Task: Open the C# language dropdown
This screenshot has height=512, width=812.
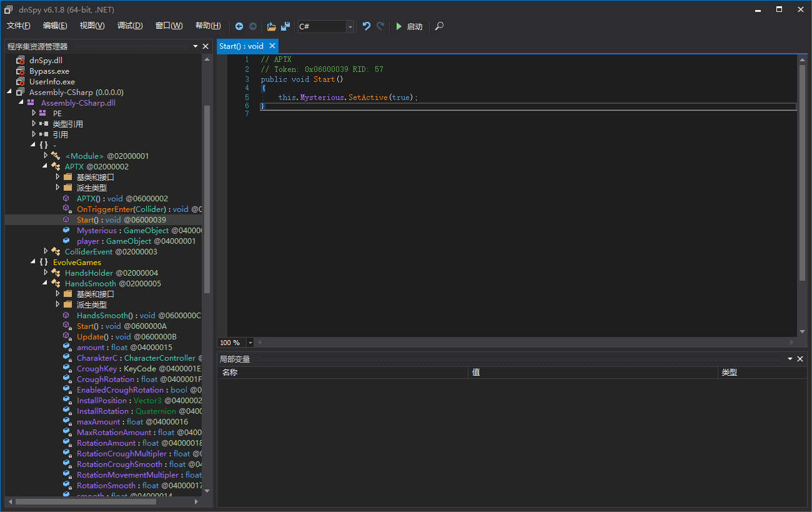Action: click(x=350, y=26)
